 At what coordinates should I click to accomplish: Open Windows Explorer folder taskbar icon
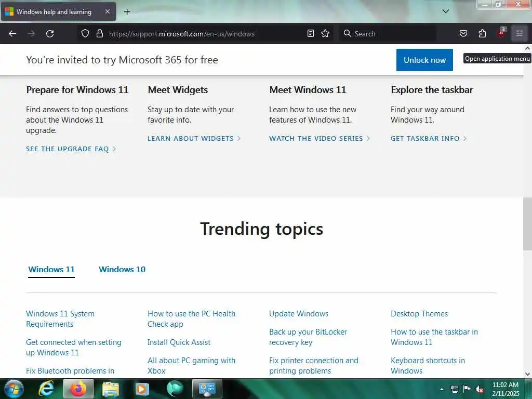point(111,389)
